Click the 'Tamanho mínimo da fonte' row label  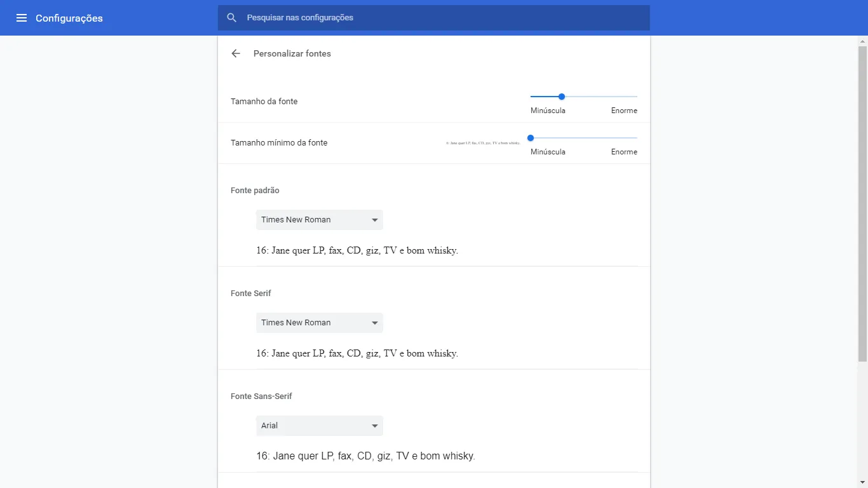pyautogui.click(x=279, y=143)
